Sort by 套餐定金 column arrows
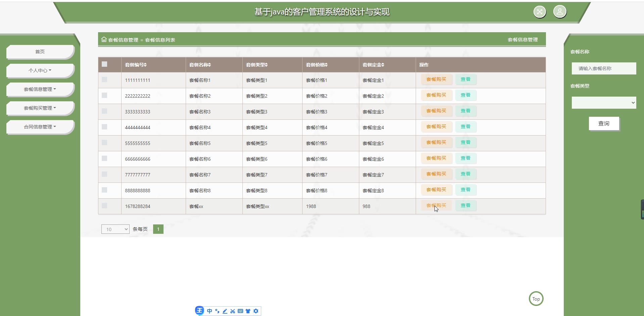Image resolution: width=644 pixels, height=316 pixels. 383,65
